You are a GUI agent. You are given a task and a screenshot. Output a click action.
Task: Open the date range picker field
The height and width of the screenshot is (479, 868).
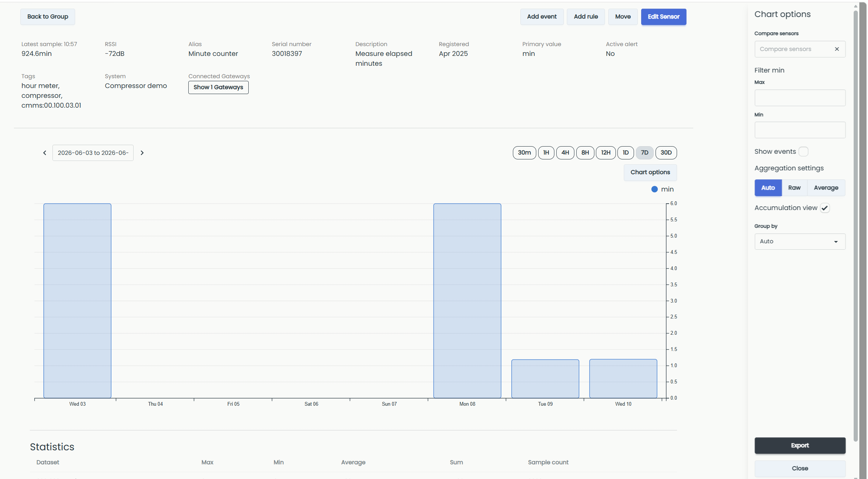(x=93, y=153)
